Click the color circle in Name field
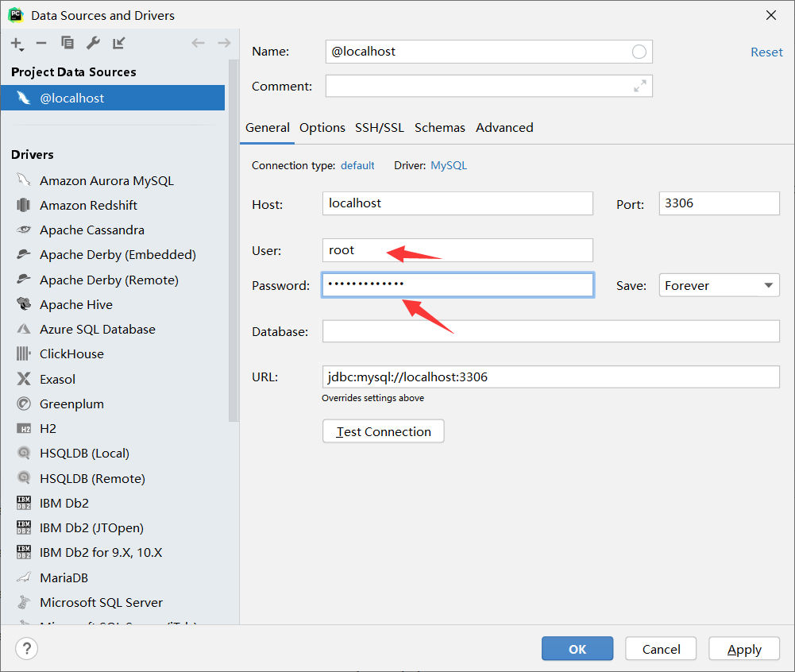 tap(639, 52)
